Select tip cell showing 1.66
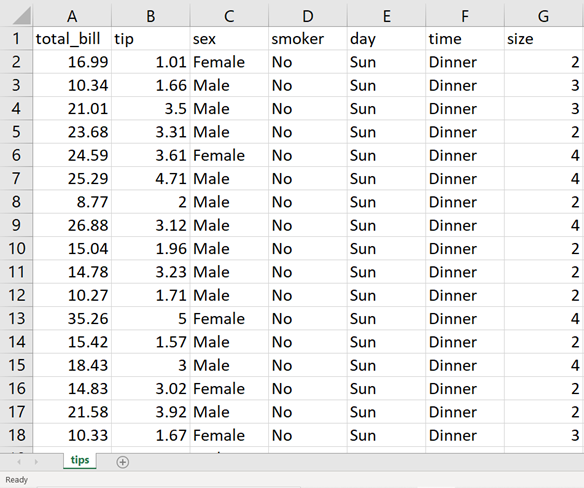 pyautogui.click(x=150, y=85)
